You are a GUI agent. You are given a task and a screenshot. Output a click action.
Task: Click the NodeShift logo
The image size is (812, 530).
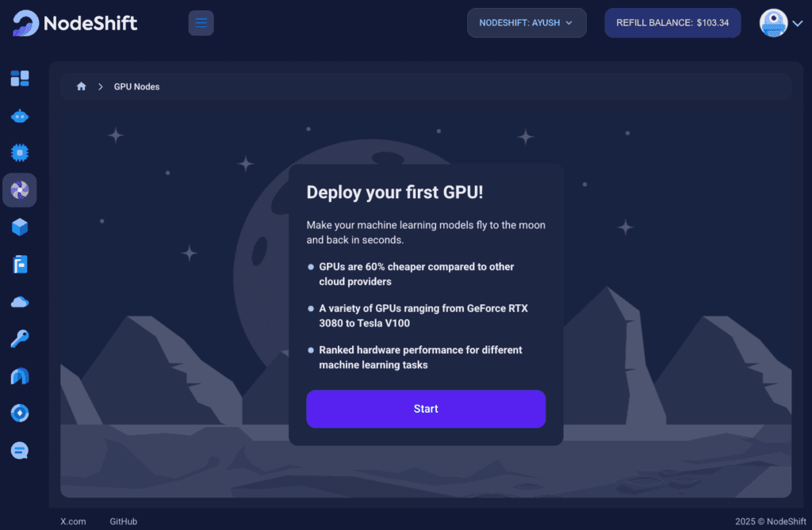tap(75, 23)
